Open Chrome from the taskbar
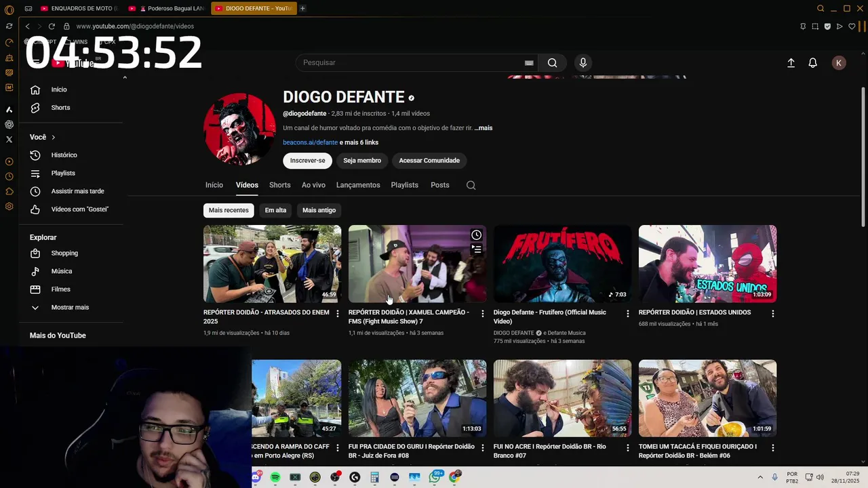Screen dimensions: 868x488 click(455, 477)
